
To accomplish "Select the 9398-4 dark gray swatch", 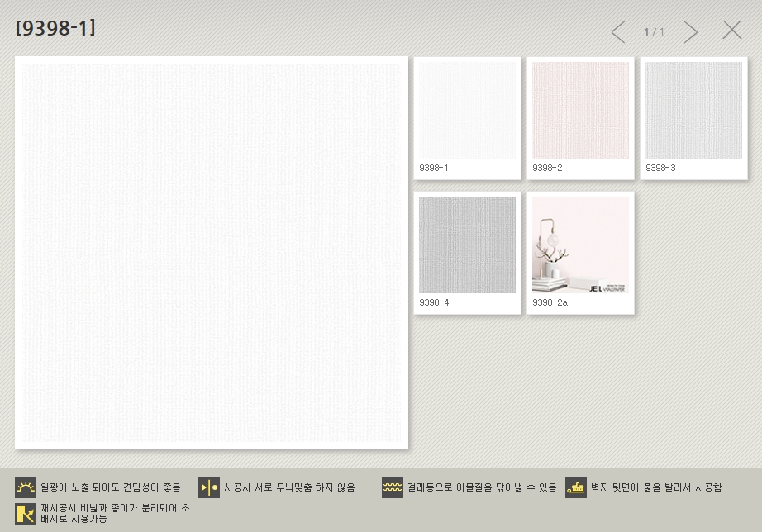I will 467,245.
